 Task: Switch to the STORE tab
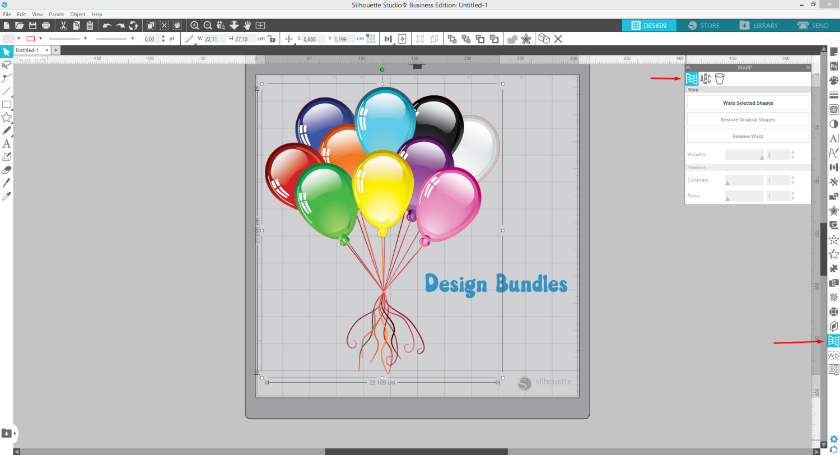[703, 25]
